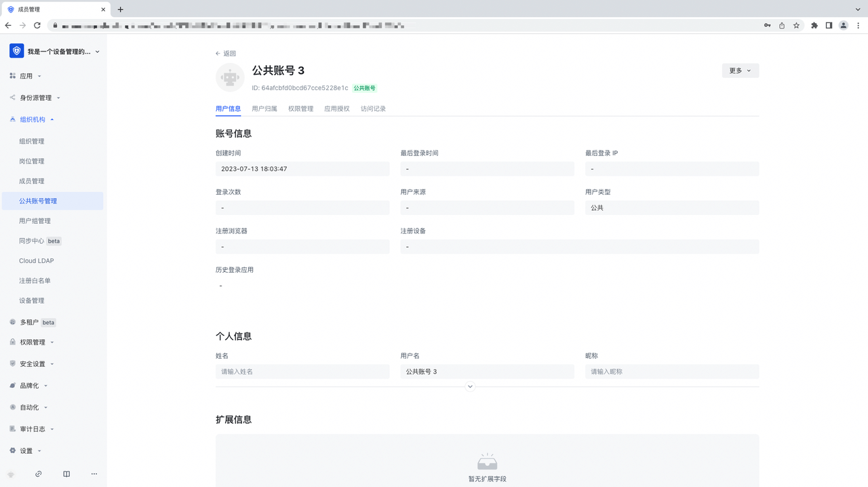Click the public account robot avatar
This screenshot has height=487, width=868.
[x=230, y=77]
